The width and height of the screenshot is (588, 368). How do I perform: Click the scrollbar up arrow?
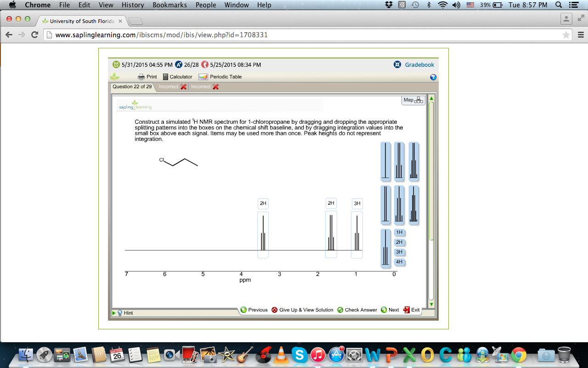(431, 98)
